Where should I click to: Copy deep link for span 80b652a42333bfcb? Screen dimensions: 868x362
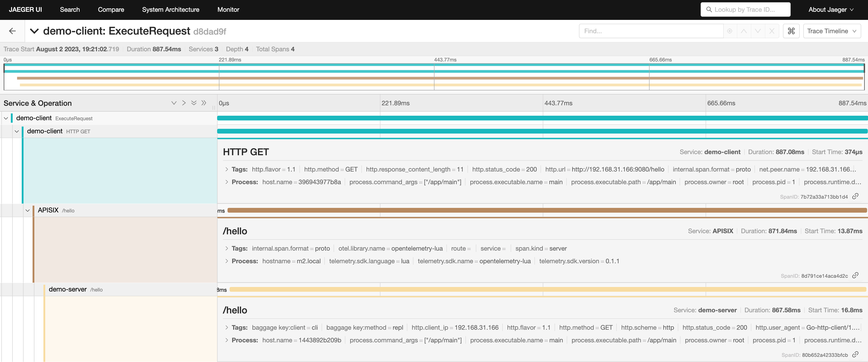(855, 355)
